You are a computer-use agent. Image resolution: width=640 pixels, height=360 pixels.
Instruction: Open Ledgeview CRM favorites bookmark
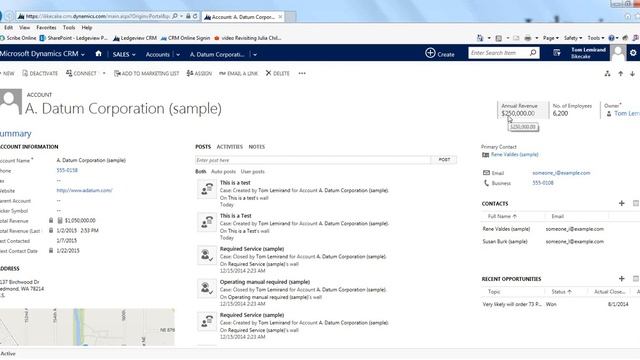tap(135, 38)
